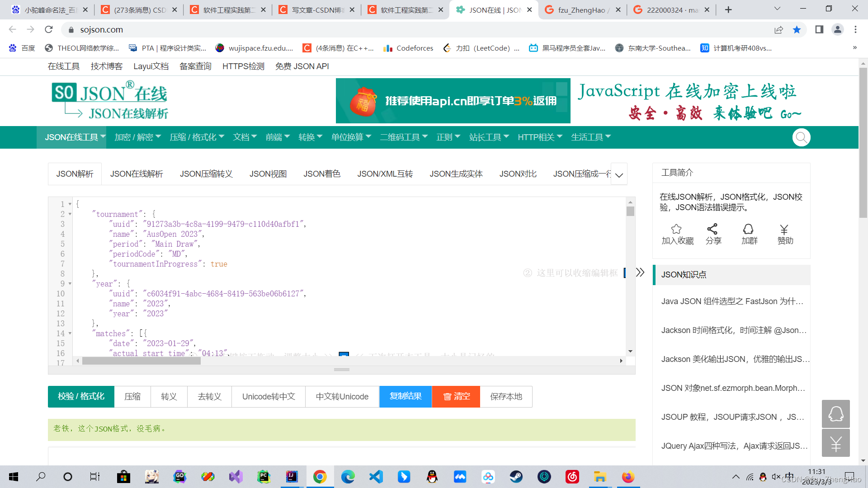Click the 加入收藏 star icon

click(x=676, y=229)
